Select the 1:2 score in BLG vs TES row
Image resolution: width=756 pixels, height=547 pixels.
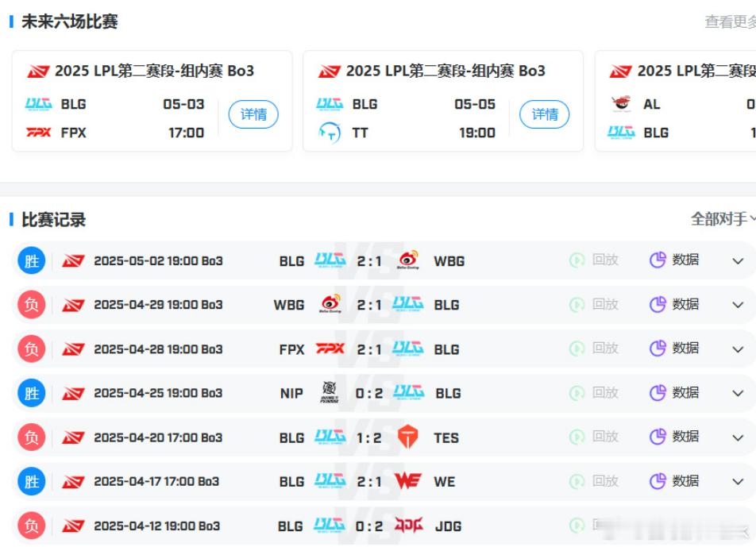pyautogui.click(x=369, y=437)
